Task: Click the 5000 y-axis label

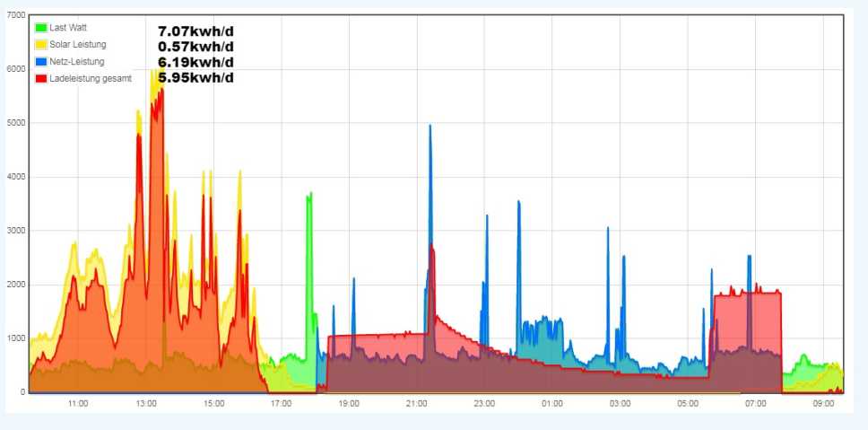Action: pos(16,123)
